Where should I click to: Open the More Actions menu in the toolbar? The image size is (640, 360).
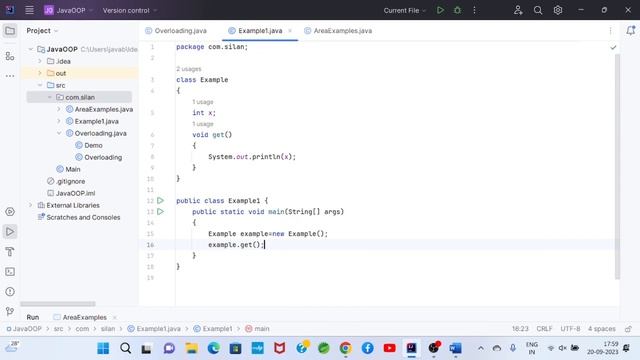[474, 10]
